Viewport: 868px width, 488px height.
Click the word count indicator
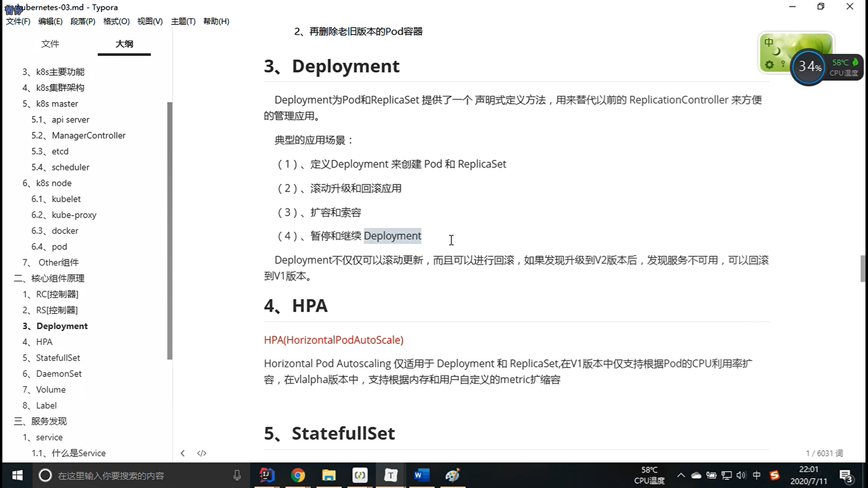[x=824, y=453]
